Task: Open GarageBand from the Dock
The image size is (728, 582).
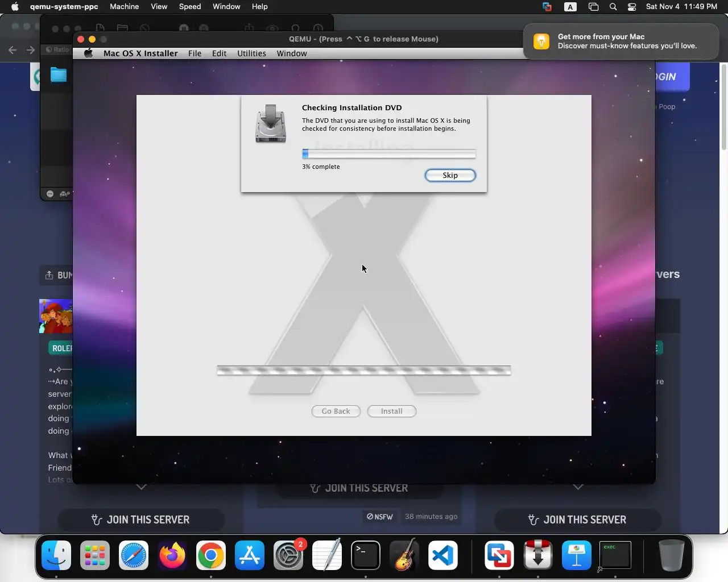Action: [x=404, y=555]
